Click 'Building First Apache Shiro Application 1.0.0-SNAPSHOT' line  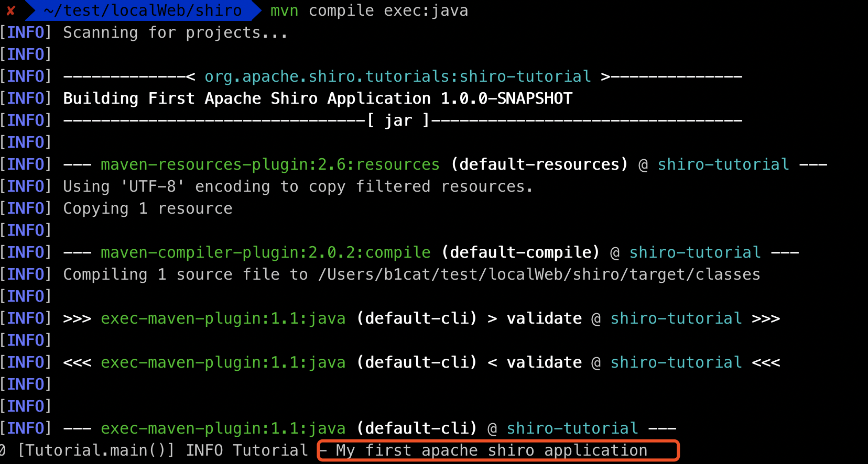[x=318, y=98]
